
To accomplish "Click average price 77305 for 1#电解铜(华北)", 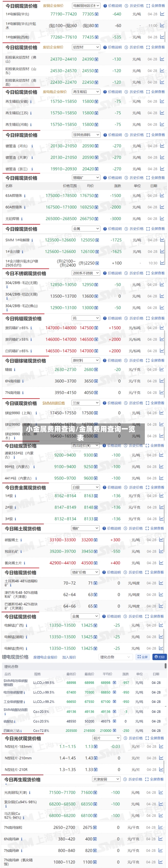I will point(88,14).
